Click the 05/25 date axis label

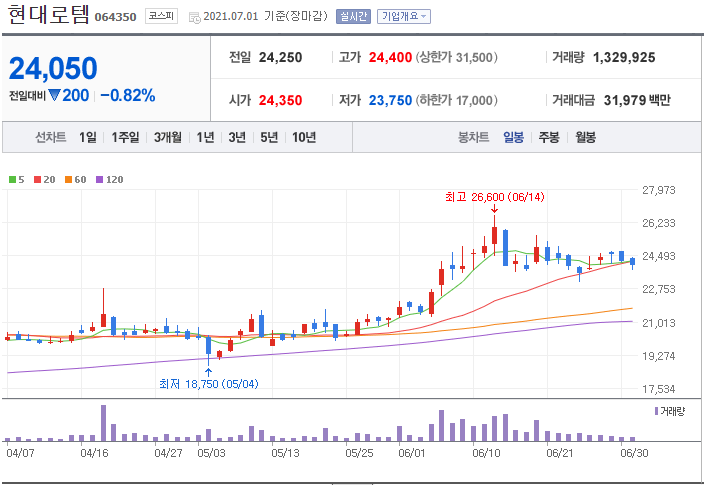point(359,453)
